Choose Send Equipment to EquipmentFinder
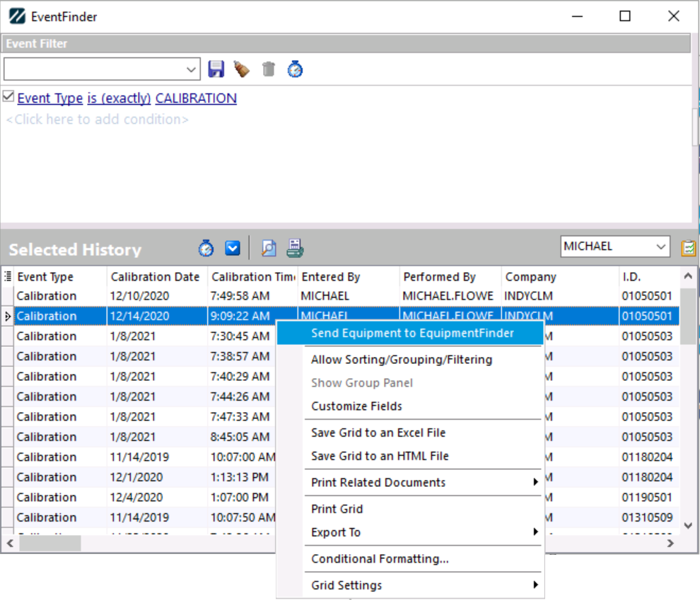700x600 pixels. coord(412,333)
